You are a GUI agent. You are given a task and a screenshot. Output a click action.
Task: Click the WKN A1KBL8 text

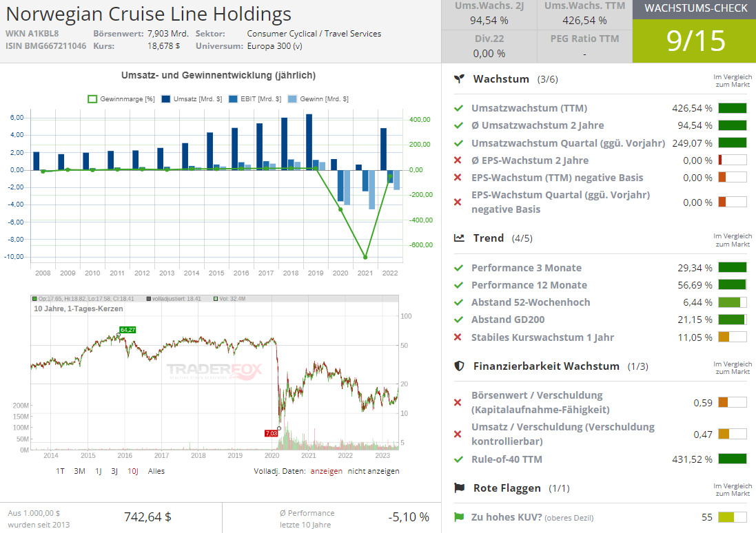point(32,34)
